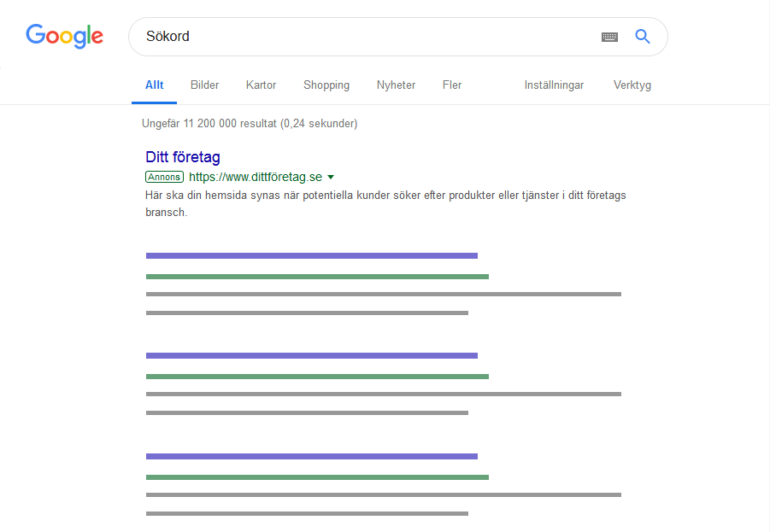
Task: Click the second purple placeholder result title
Action: pyautogui.click(x=312, y=356)
